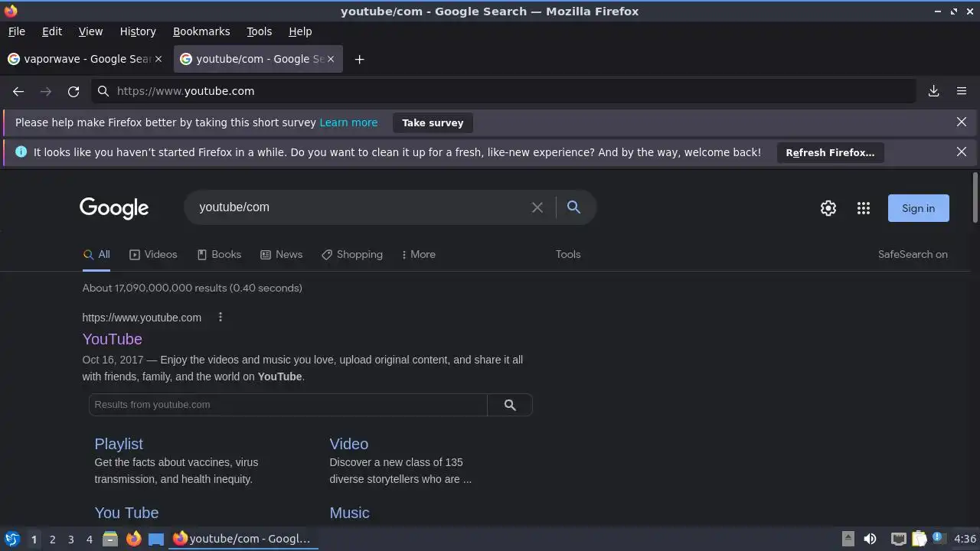This screenshot has height=551, width=980.
Task: Open a new tab with the plus icon
Action: (x=359, y=59)
